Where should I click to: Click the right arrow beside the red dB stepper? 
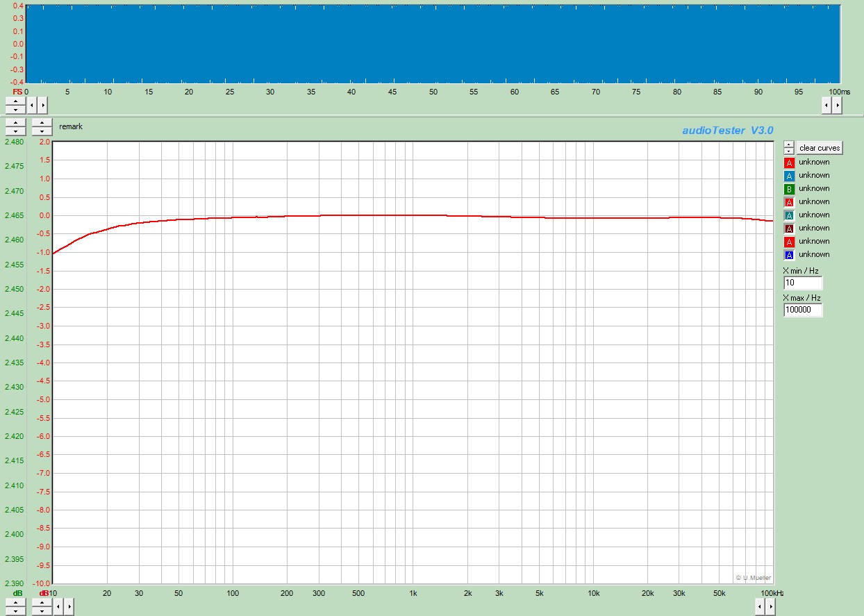pyautogui.click(x=68, y=607)
